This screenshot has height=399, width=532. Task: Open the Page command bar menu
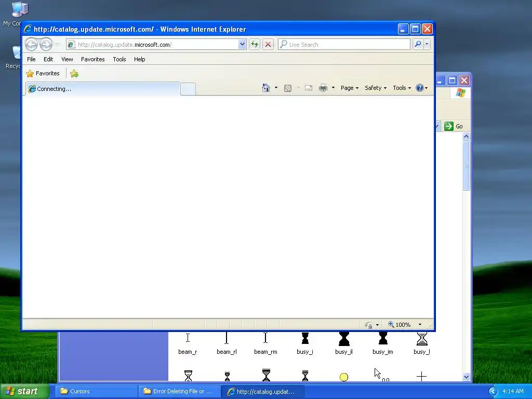[350, 88]
